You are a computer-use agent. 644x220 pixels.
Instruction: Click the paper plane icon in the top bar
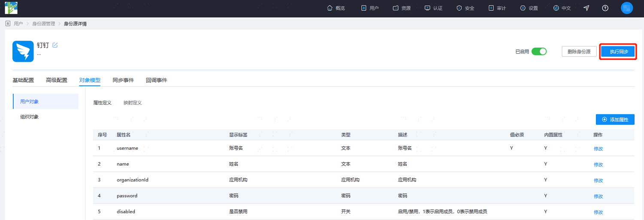[586, 8]
